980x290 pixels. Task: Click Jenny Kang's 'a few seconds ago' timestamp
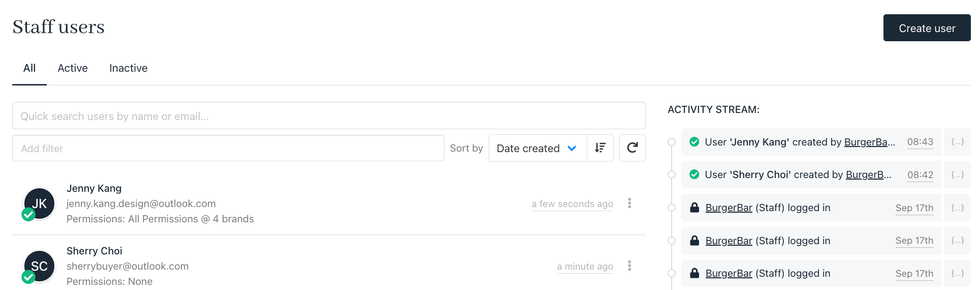tap(572, 204)
